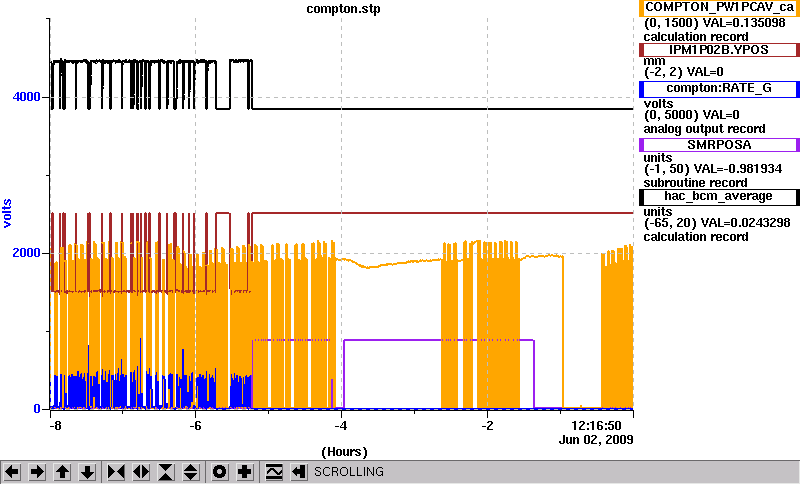This screenshot has width=800, height=484.
Task: Click the 'subroutine record' description
Action: 695,183
